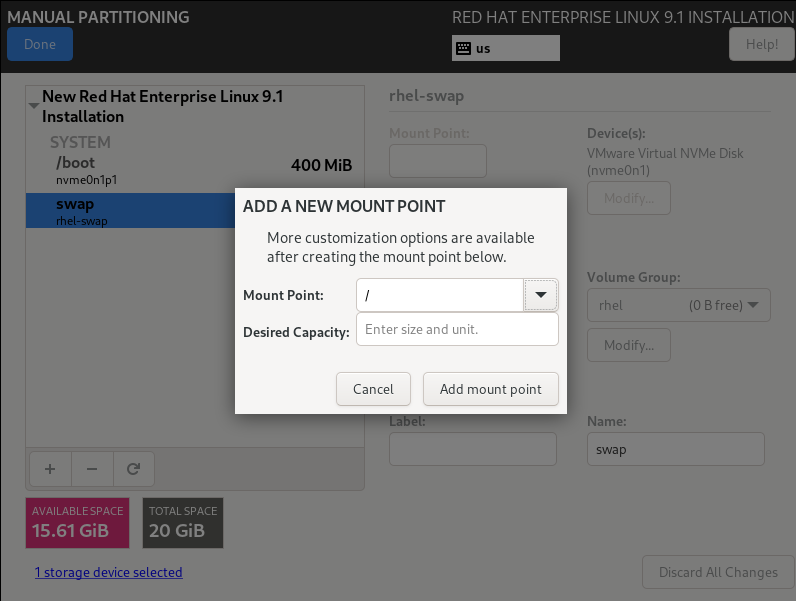This screenshot has height=601, width=796.
Task: Click the Label input field
Action: pos(473,449)
